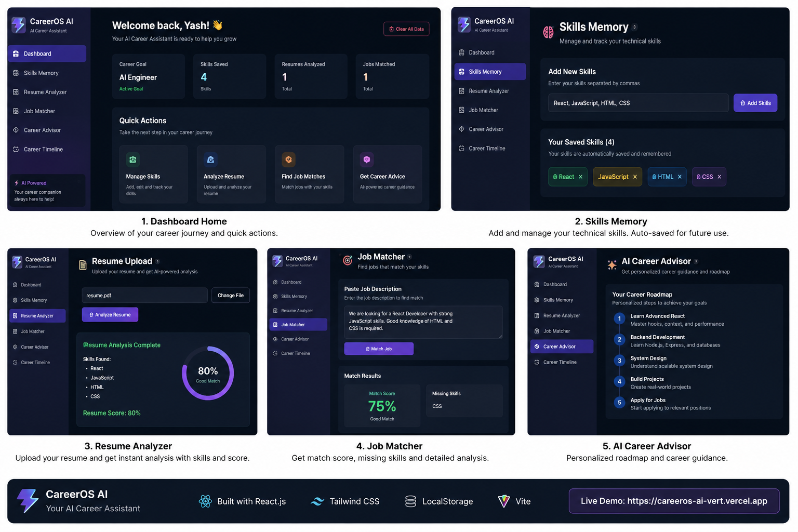Click the skills input field with React, JavaScript

(638, 103)
